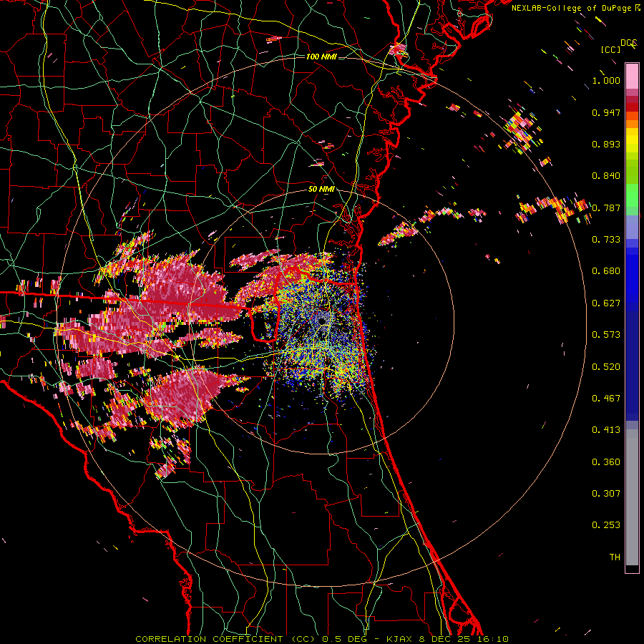Click the 0.787 scale value
Viewport: 644px width, 644px height.
tap(606, 208)
